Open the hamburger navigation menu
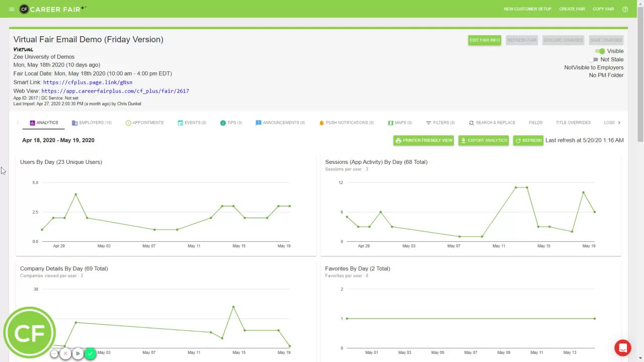 click(12, 9)
